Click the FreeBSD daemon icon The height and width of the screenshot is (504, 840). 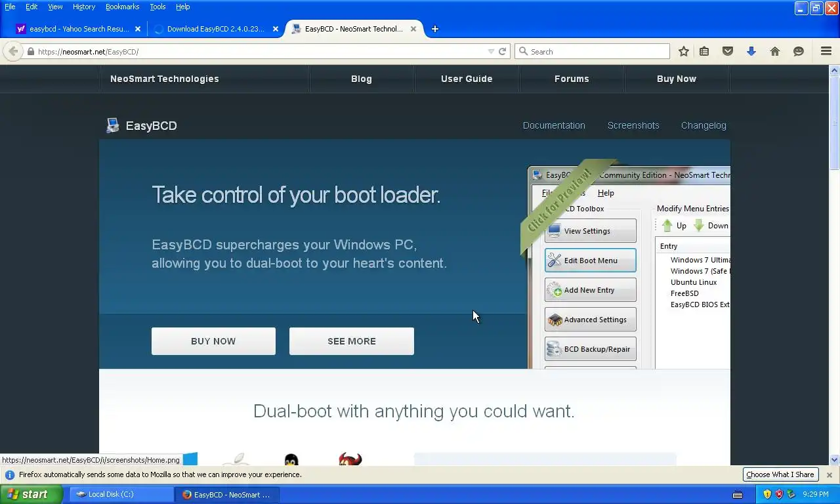(x=350, y=459)
